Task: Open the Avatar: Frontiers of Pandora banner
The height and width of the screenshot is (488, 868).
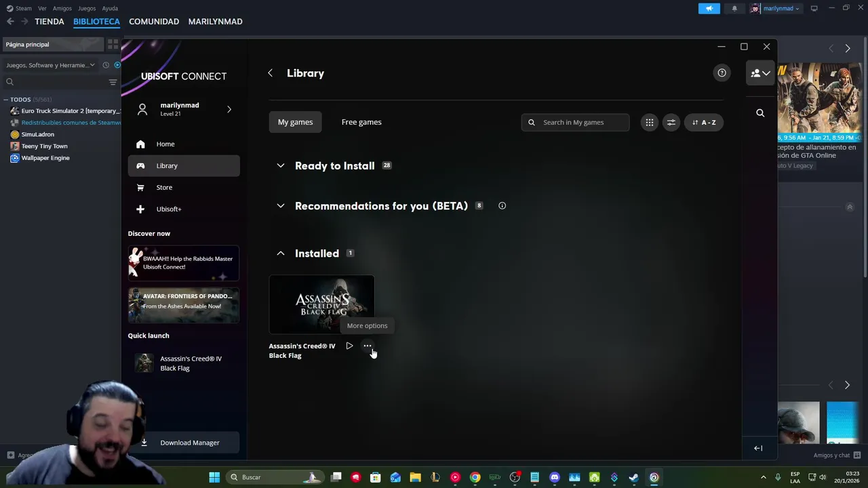Action: [184, 305]
